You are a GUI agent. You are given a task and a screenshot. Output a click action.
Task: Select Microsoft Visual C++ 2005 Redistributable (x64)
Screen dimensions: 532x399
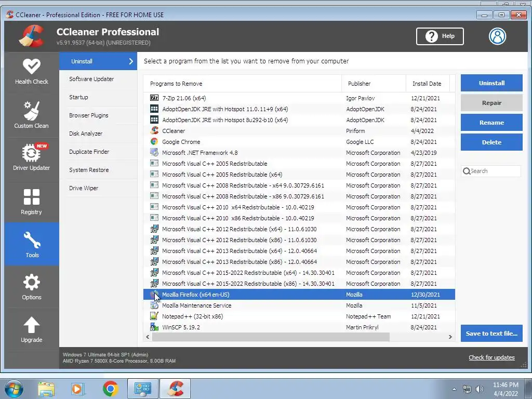point(299,175)
